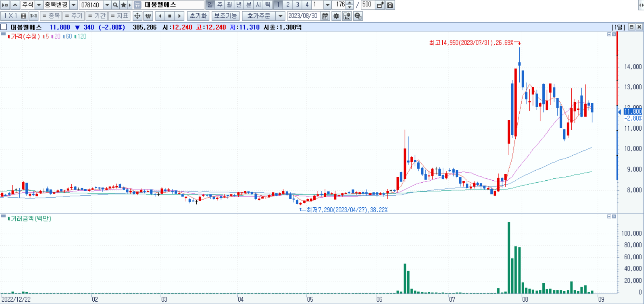
Task: Select the 월 monthly period tab
Action: tap(229, 5)
